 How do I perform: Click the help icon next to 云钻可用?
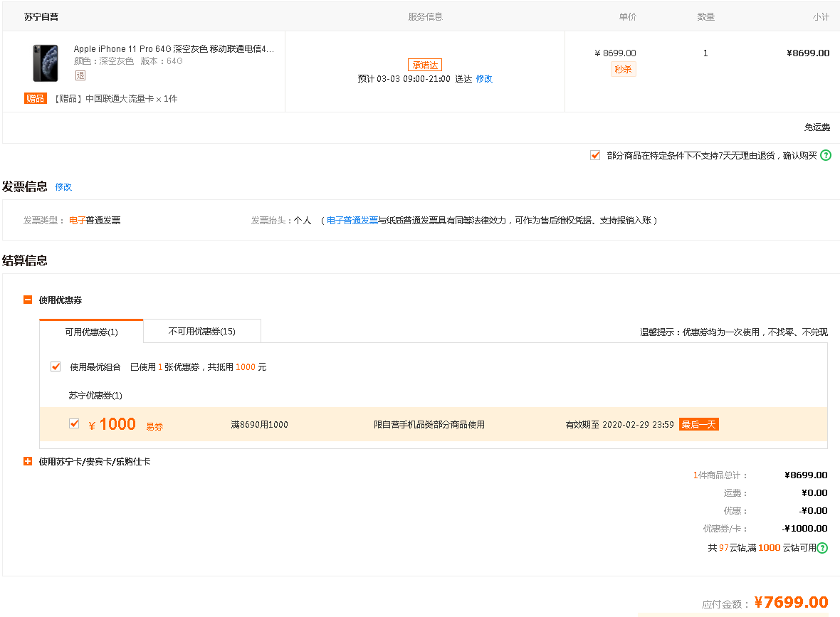(822, 548)
